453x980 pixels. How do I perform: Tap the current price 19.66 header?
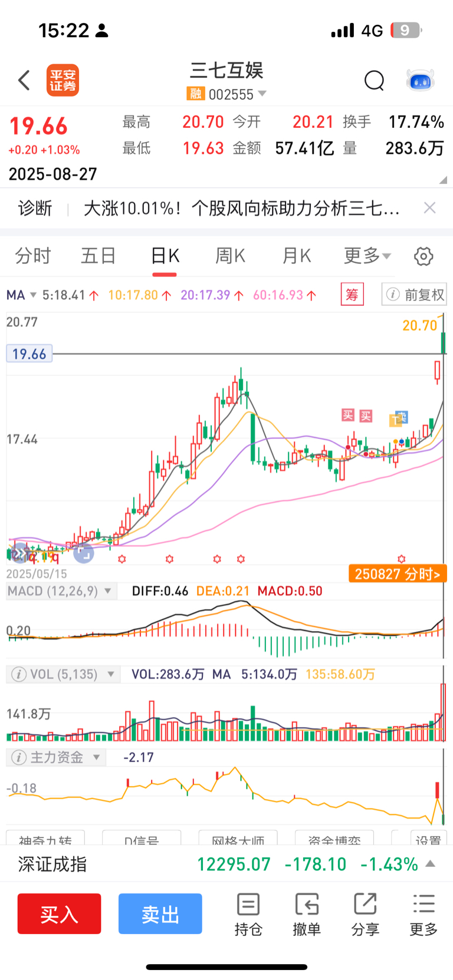(x=38, y=126)
